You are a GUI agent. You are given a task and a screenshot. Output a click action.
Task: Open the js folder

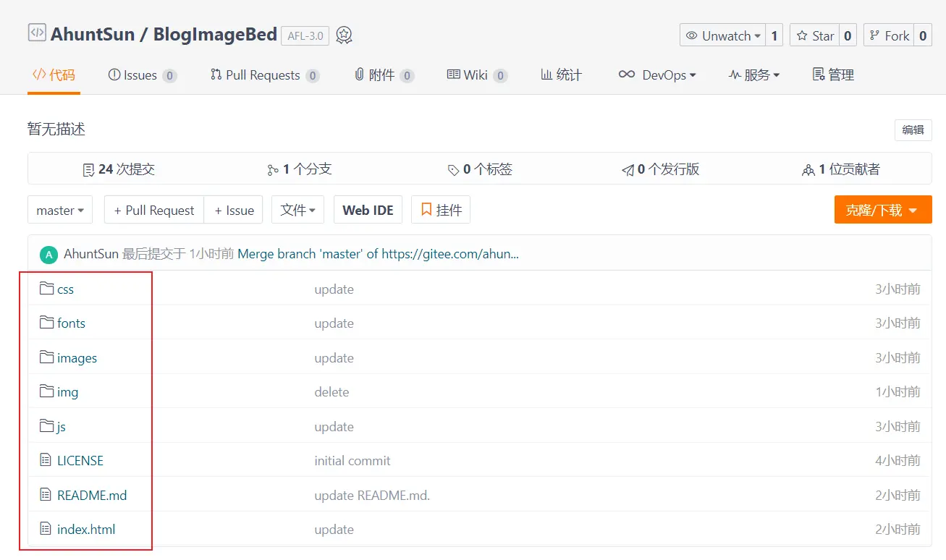62,427
